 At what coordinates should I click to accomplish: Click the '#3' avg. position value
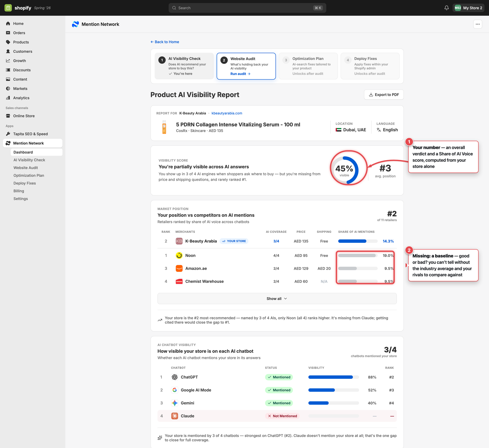click(x=385, y=168)
